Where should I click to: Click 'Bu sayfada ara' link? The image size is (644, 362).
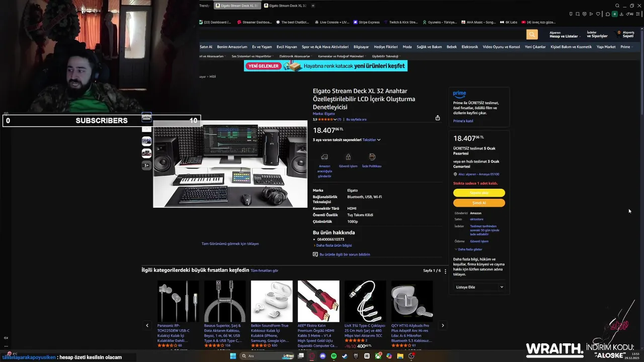[356, 120]
